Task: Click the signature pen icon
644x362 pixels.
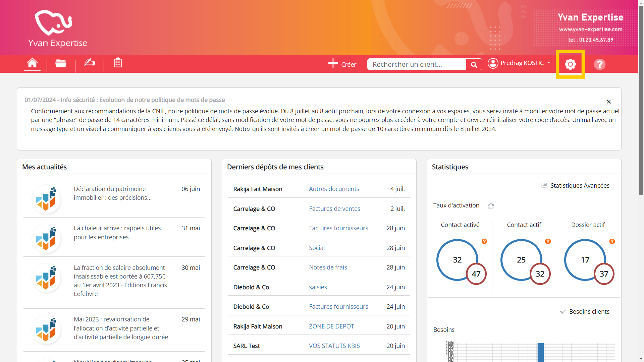Action: click(x=89, y=63)
